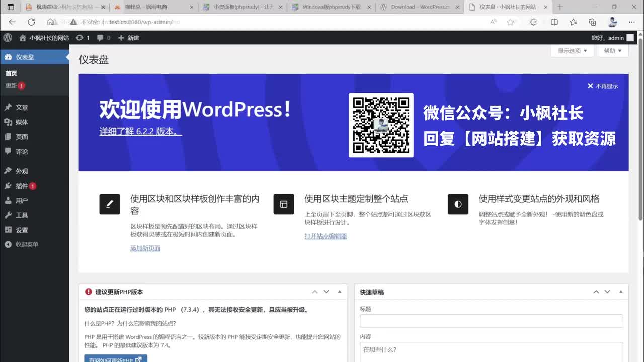This screenshot has width=644, height=362.
Task: Expand the 帮助 help dropdown
Action: click(613, 51)
